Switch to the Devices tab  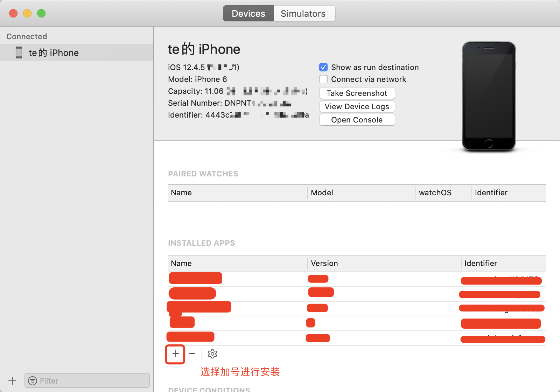point(248,14)
